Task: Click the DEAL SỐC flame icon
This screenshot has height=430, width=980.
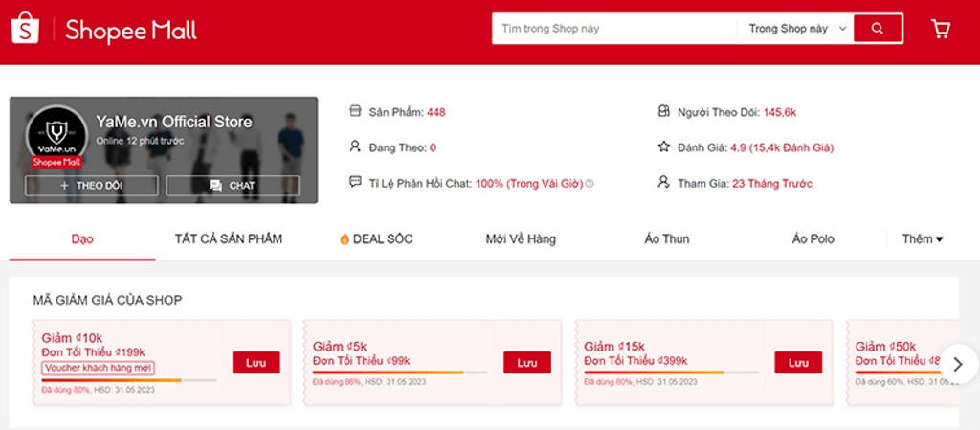Action: pos(345,238)
